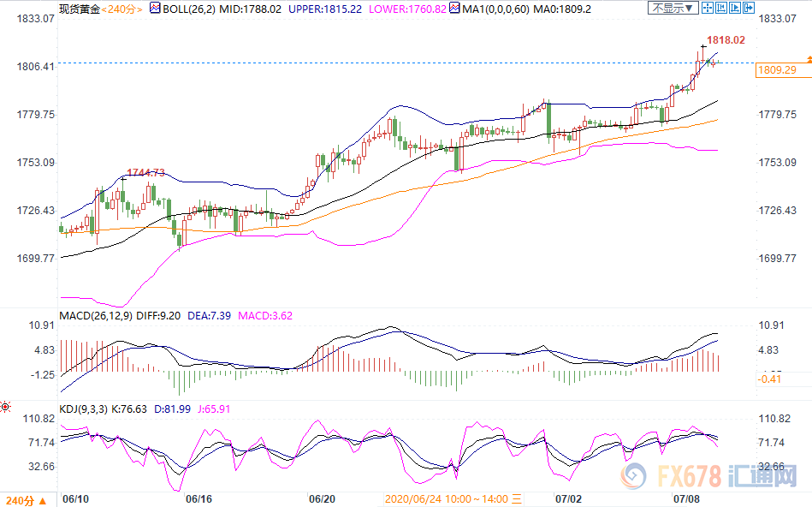Click the 汇通网 watermark text

tap(763, 475)
